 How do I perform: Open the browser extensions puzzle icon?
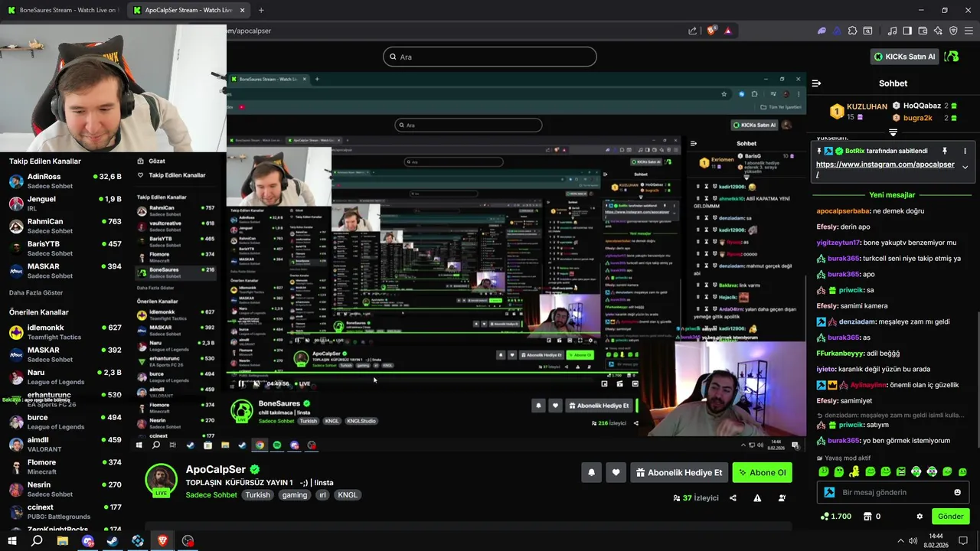click(x=851, y=31)
